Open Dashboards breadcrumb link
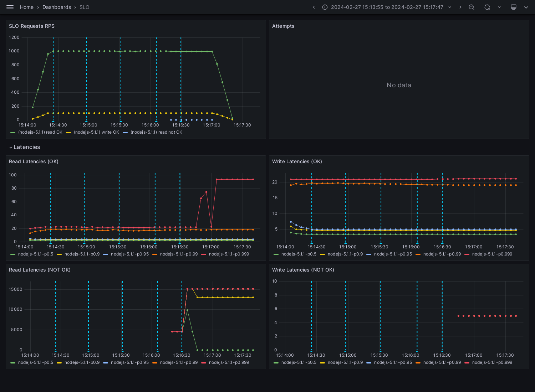535x392 pixels. coord(57,7)
